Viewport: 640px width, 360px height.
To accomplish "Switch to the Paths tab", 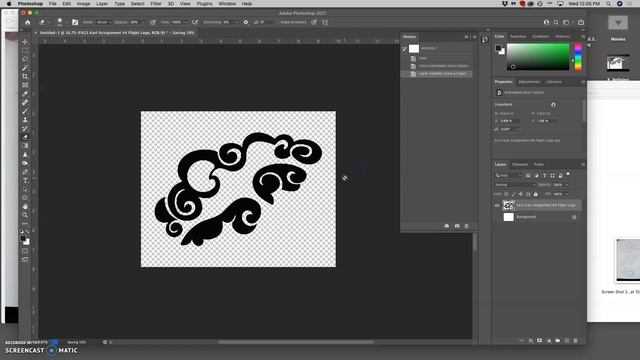I will coord(539,164).
